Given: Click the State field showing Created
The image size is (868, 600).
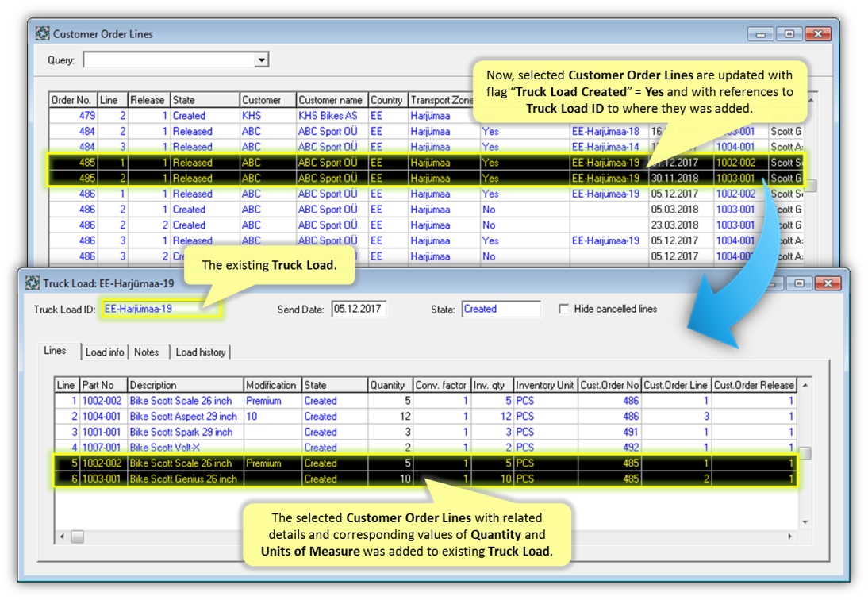Looking at the screenshot, I should point(501,309).
